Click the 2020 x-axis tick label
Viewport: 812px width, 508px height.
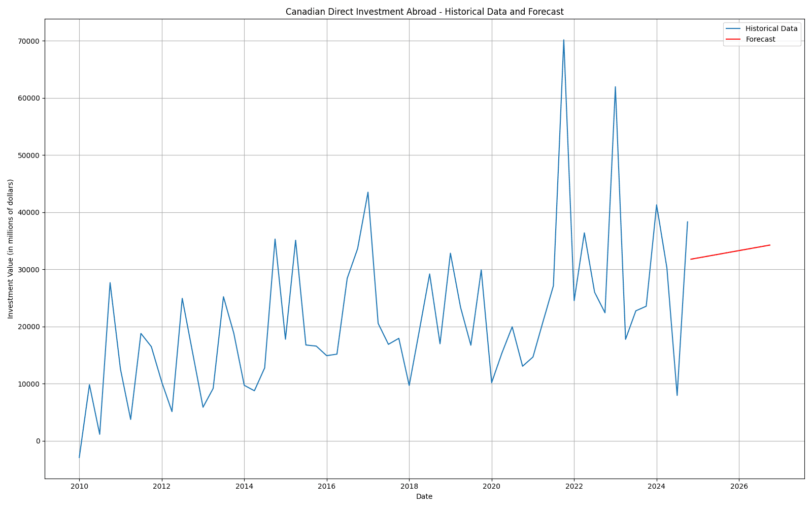pyautogui.click(x=492, y=486)
